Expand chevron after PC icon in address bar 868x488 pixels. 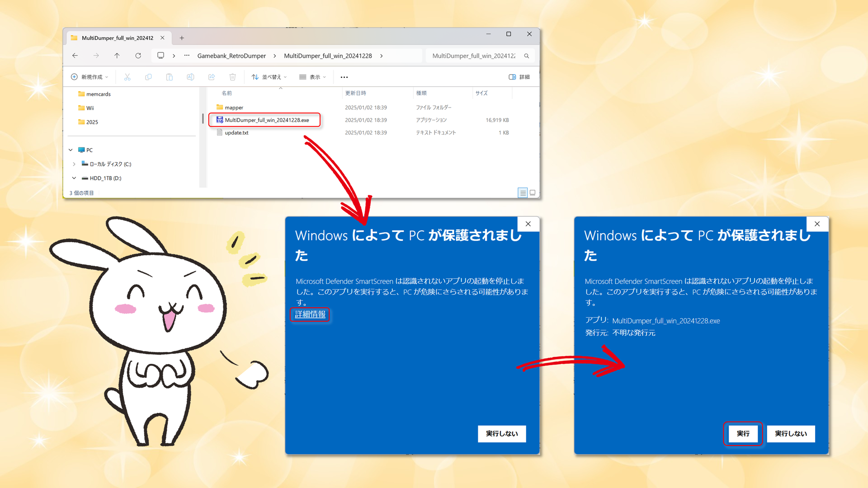click(x=174, y=56)
